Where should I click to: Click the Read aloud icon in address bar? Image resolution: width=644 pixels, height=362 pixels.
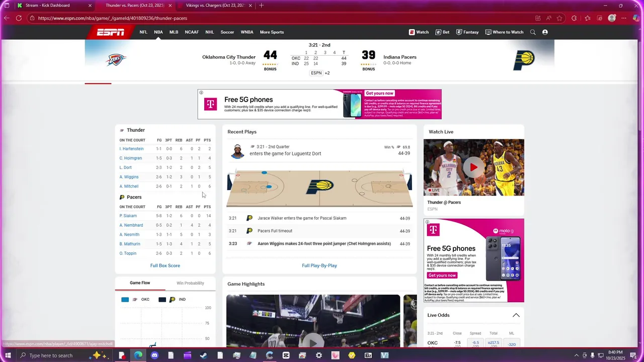(548, 18)
